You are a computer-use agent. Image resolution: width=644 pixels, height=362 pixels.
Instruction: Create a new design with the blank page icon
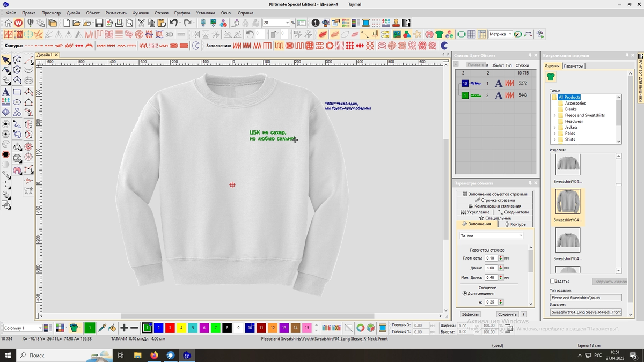pyautogui.click(x=67, y=23)
